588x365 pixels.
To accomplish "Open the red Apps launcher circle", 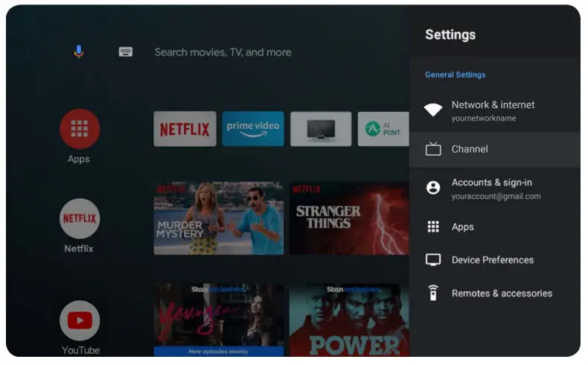I will point(80,129).
